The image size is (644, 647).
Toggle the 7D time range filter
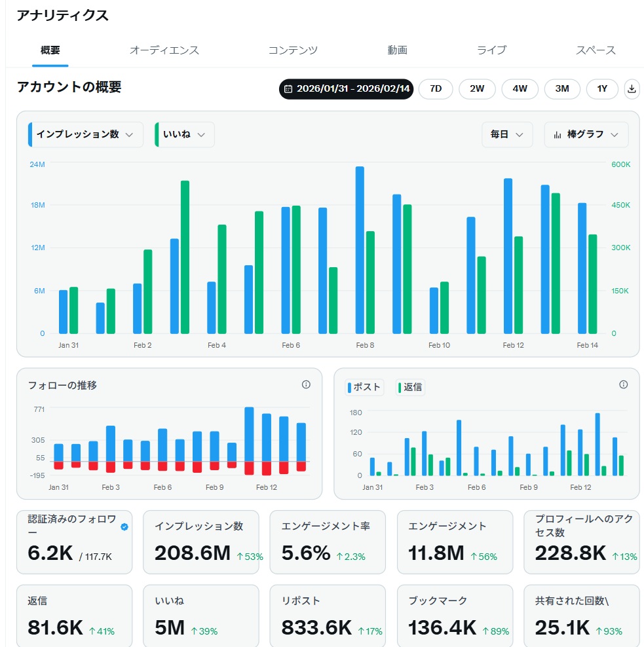coord(434,89)
